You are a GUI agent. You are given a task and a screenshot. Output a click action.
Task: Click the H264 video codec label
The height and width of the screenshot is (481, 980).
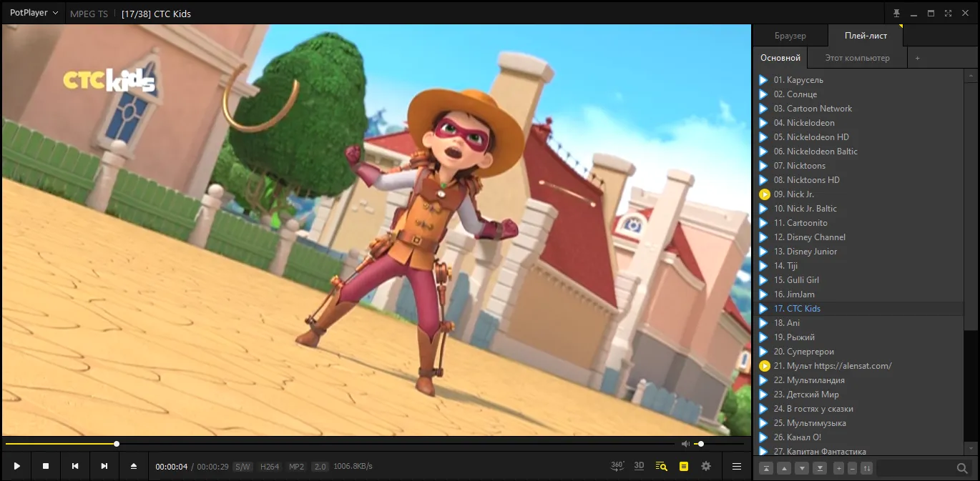[270, 467]
